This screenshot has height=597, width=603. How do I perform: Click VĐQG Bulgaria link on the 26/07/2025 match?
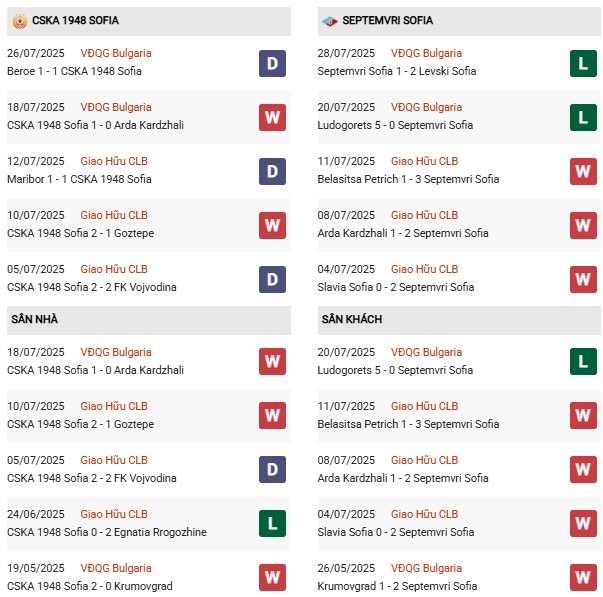117,53
